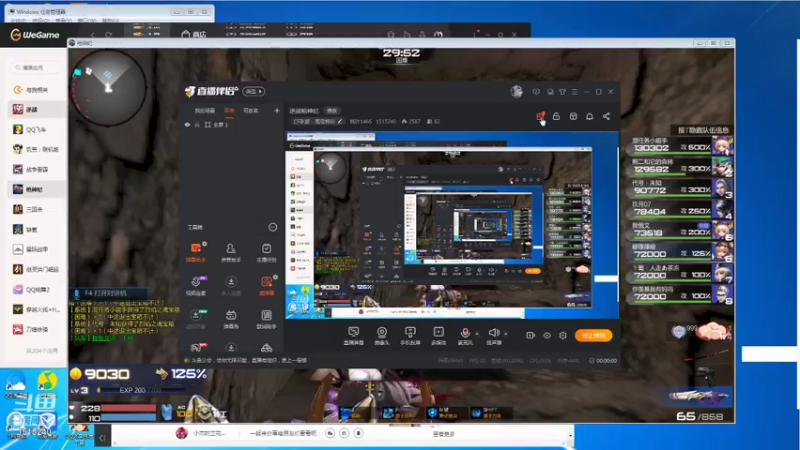The height and width of the screenshot is (450, 800).
Task: Open the 房管助手 tool icon
Action: point(231,252)
